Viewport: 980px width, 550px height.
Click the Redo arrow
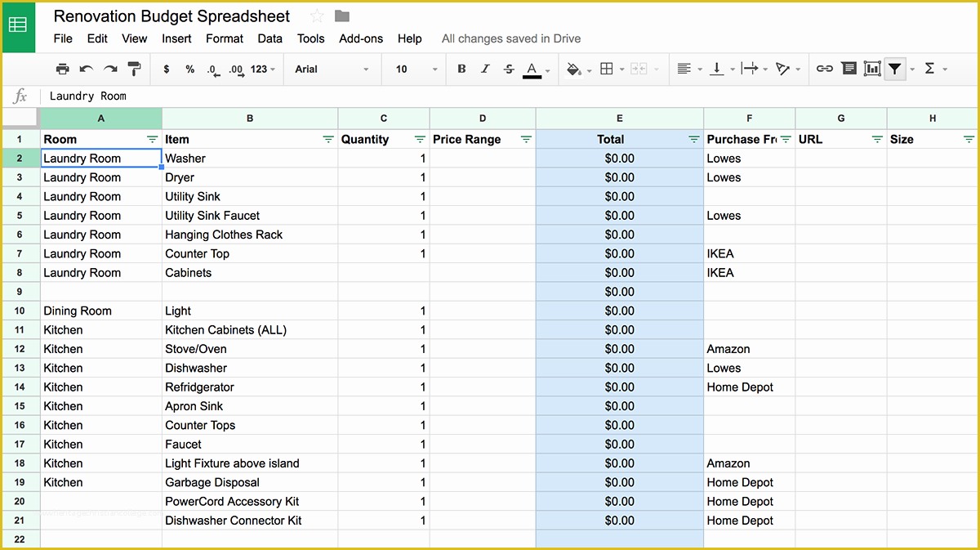pos(110,69)
